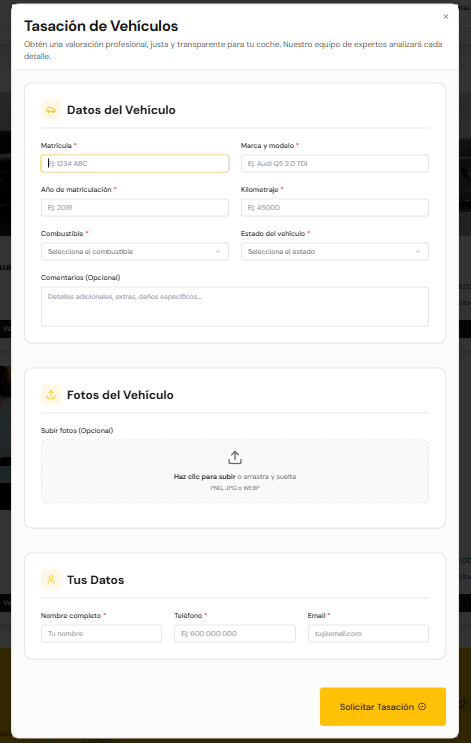Click into the Comentarios textarea
This screenshot has width=471, height=743.
click(x=235, y=307)
